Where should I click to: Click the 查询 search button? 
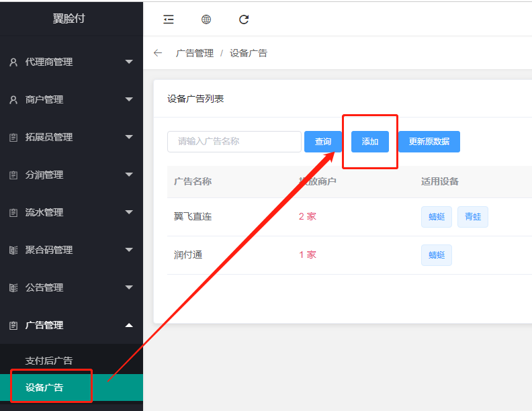pos(323,142)
